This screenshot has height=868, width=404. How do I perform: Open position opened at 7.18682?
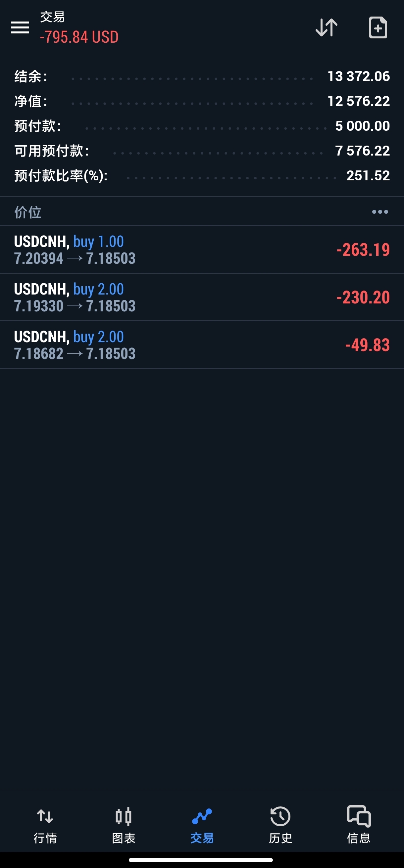(x=202, y=345)
